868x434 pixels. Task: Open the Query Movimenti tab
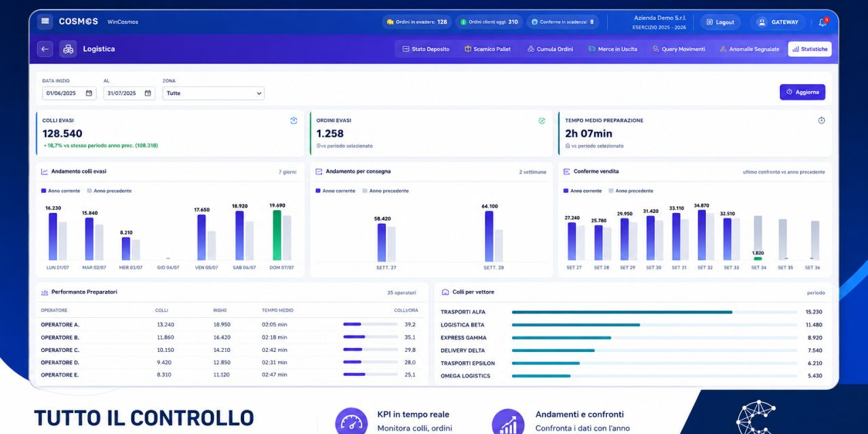(679, 49)
